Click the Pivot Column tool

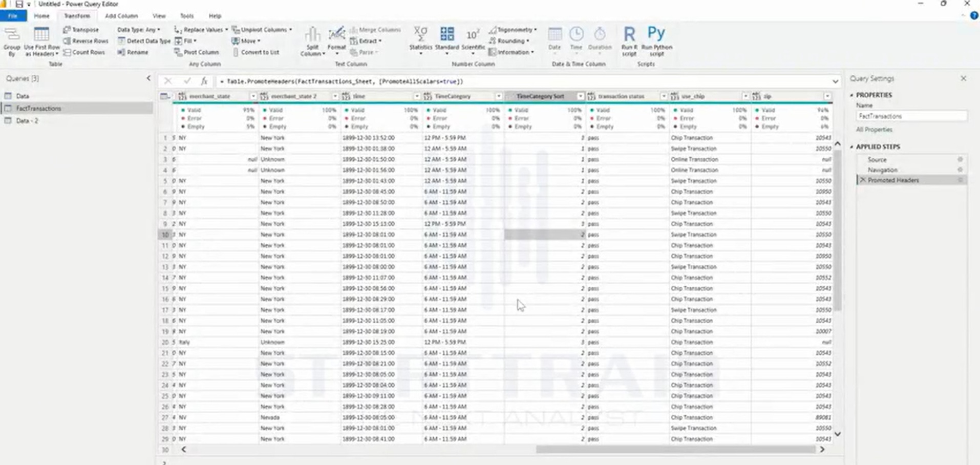pos(196,52)
